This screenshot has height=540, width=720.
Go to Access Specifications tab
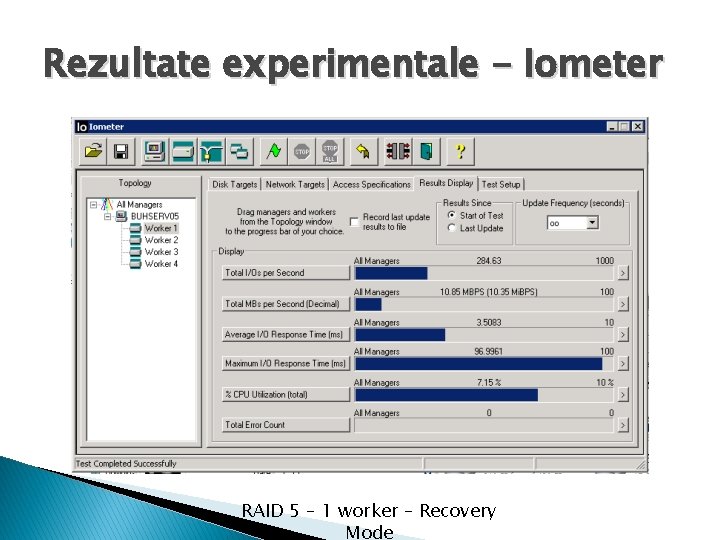tap(371, 185)
